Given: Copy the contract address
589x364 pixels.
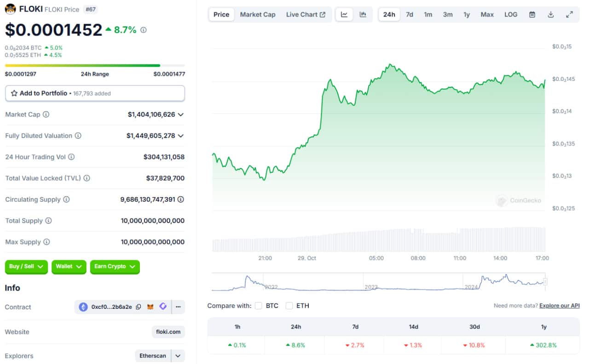Looking at the screenshot, I should pos(138,307).
